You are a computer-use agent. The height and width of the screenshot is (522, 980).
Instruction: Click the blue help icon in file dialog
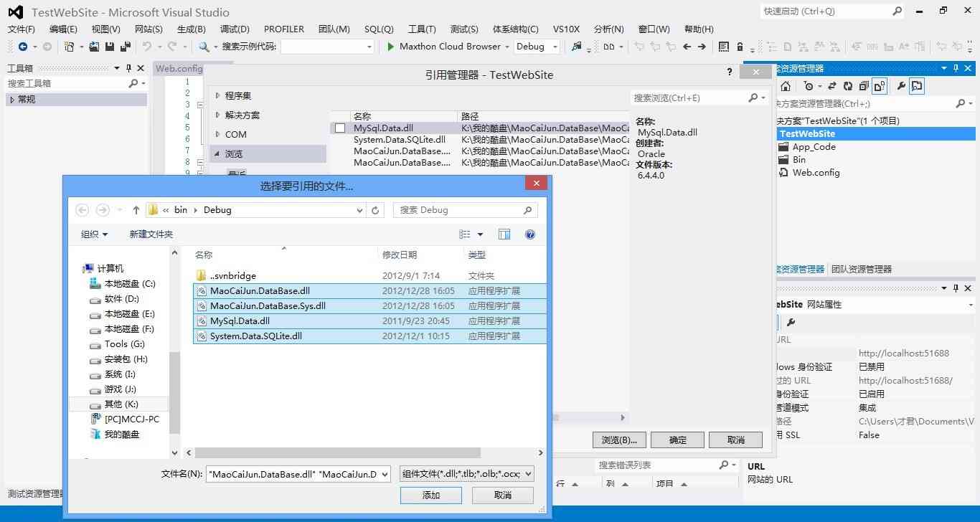point(530,234)
